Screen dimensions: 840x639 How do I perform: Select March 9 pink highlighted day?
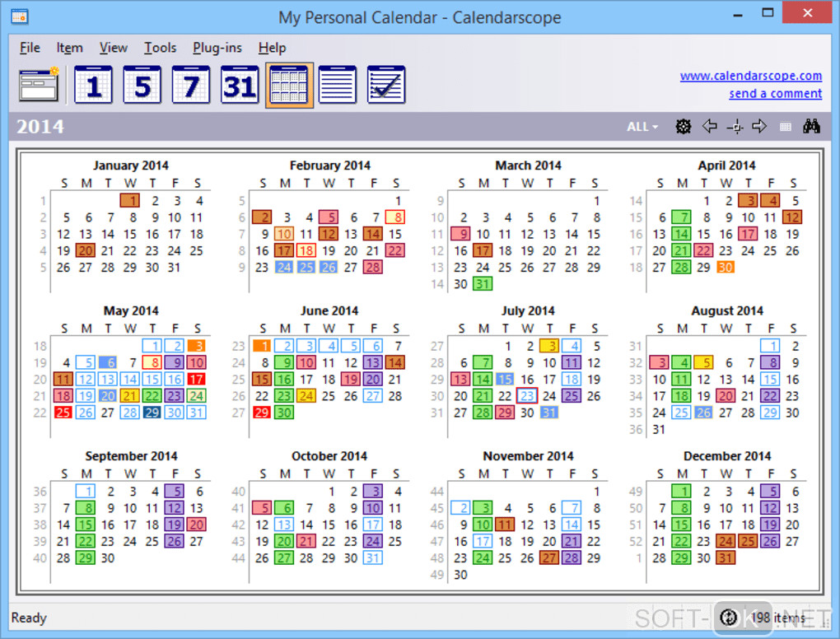point(460,234)
